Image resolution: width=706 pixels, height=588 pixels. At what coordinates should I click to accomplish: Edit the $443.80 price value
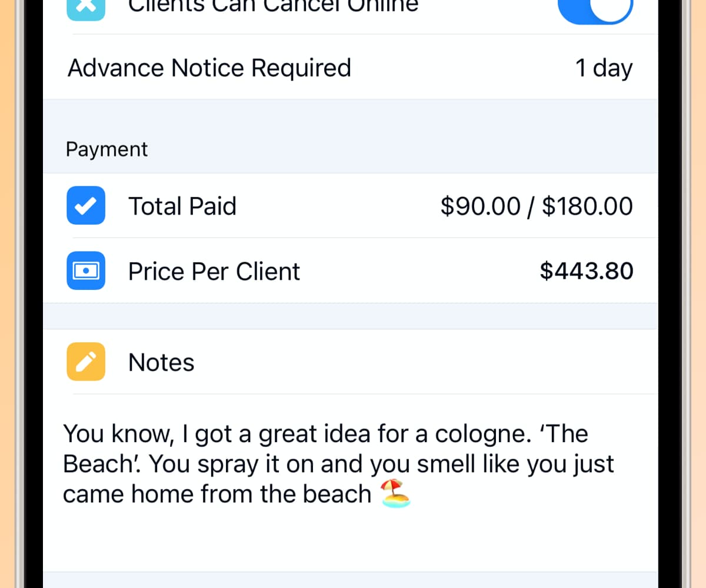click(x=587, y=271)
